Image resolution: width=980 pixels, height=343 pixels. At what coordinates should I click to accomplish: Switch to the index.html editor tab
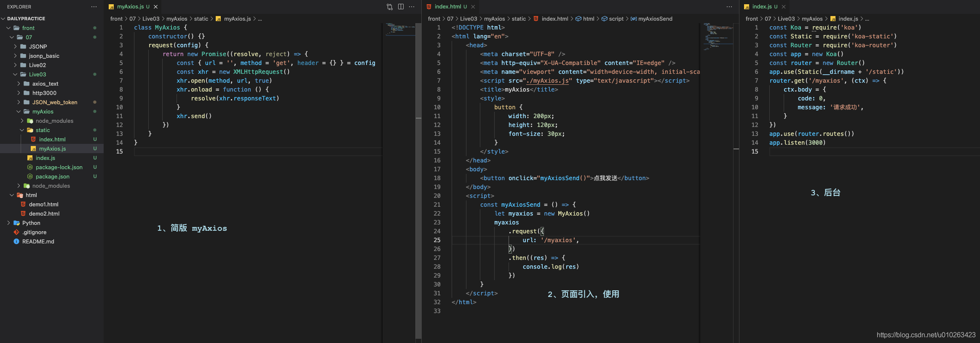click(450, 7)
